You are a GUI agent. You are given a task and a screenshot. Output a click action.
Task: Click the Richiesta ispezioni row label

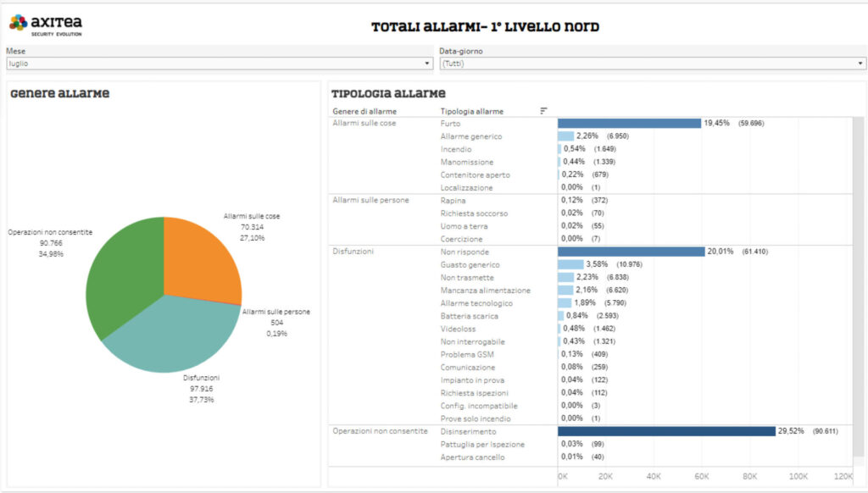(474, 393)
